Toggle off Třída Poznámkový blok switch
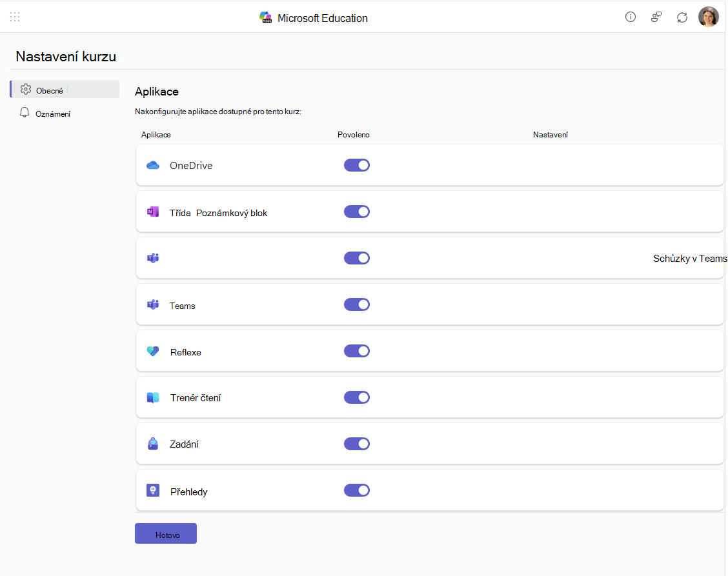The height and width of the screenshot is (576, 728). 356,212
